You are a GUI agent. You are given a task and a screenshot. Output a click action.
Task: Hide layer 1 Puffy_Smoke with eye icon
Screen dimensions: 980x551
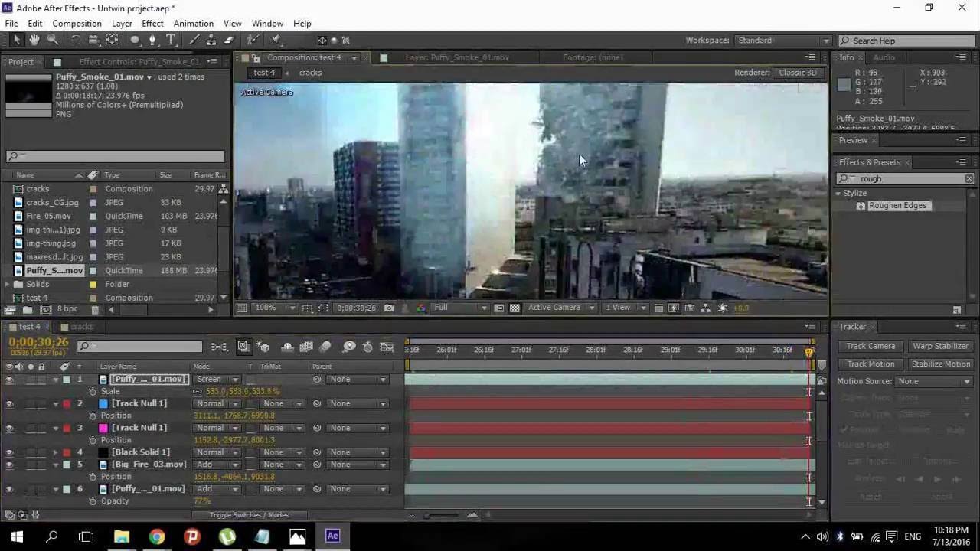point(9,380)
